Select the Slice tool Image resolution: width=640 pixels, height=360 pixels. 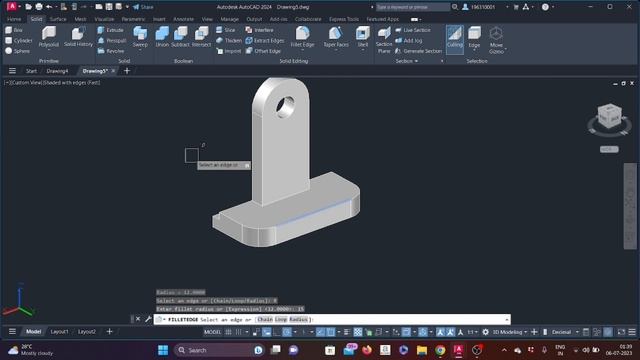click(226, 30)
